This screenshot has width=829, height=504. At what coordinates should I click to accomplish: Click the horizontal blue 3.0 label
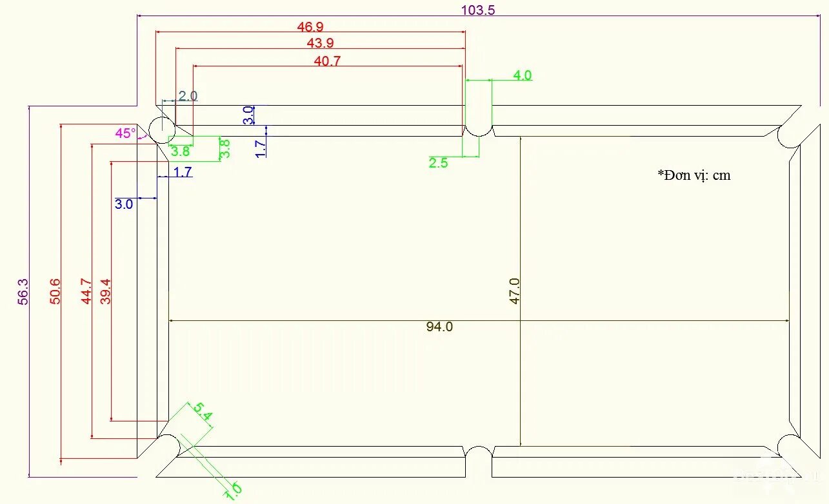(124, 204)
